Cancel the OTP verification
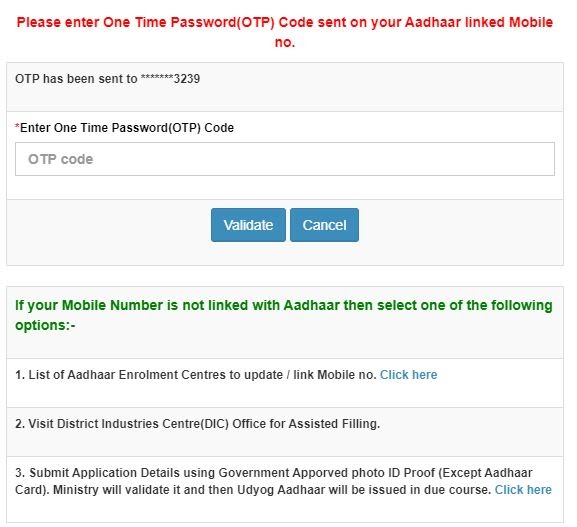The height and width of the screenshot is (527, 577). 324,225
